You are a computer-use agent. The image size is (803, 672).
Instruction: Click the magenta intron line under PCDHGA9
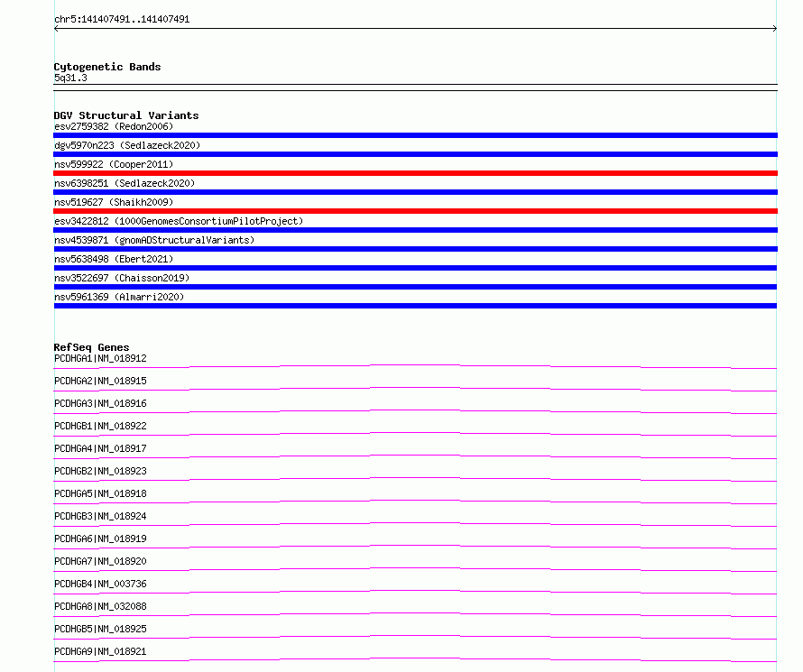(415, 658)
